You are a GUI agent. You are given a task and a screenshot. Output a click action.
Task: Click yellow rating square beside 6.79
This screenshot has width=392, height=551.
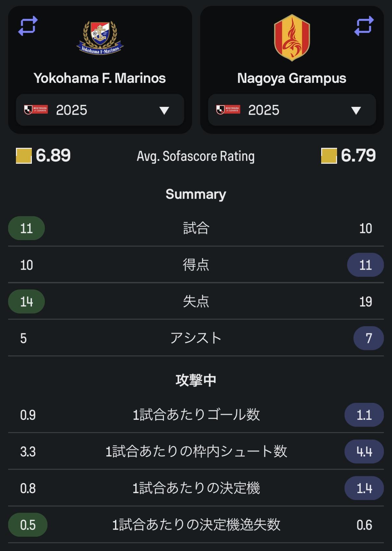click(329, 156)
